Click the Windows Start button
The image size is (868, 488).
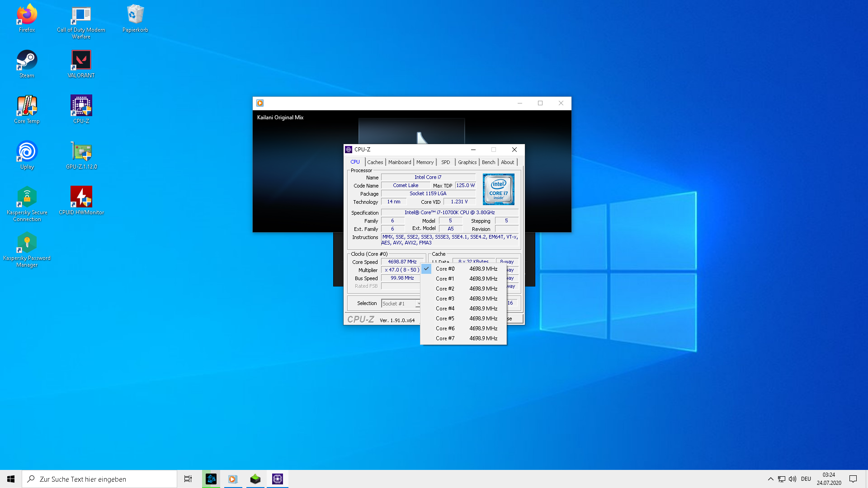coord(10,479)
